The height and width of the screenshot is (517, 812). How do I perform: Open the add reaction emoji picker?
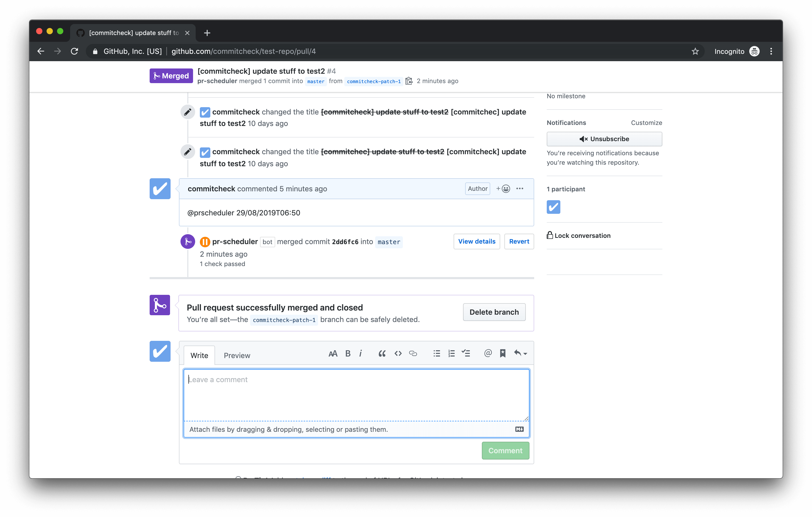(503, 189)
